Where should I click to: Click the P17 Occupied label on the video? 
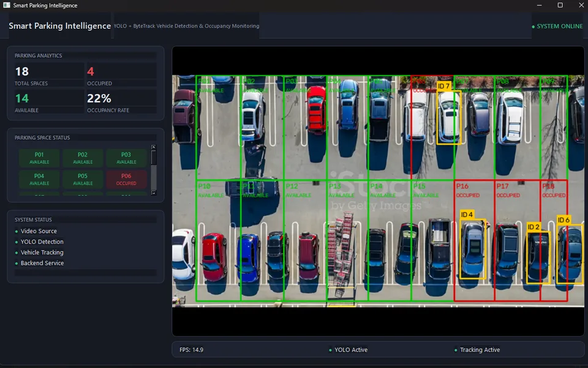point(508,190)
